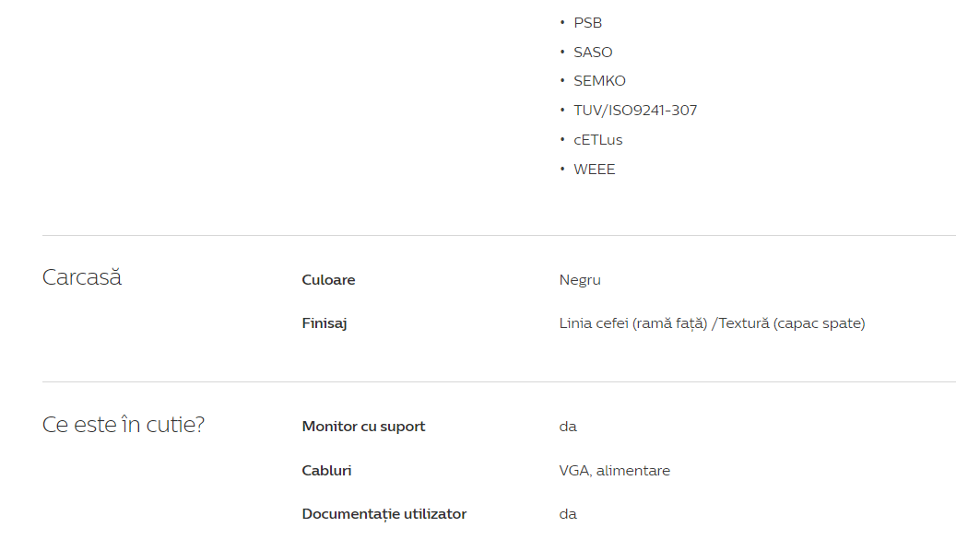Image resolution: width=980 pixels, height=539 pixels.
Task: Click the Cabluri label
Action: tap(326, 470)
